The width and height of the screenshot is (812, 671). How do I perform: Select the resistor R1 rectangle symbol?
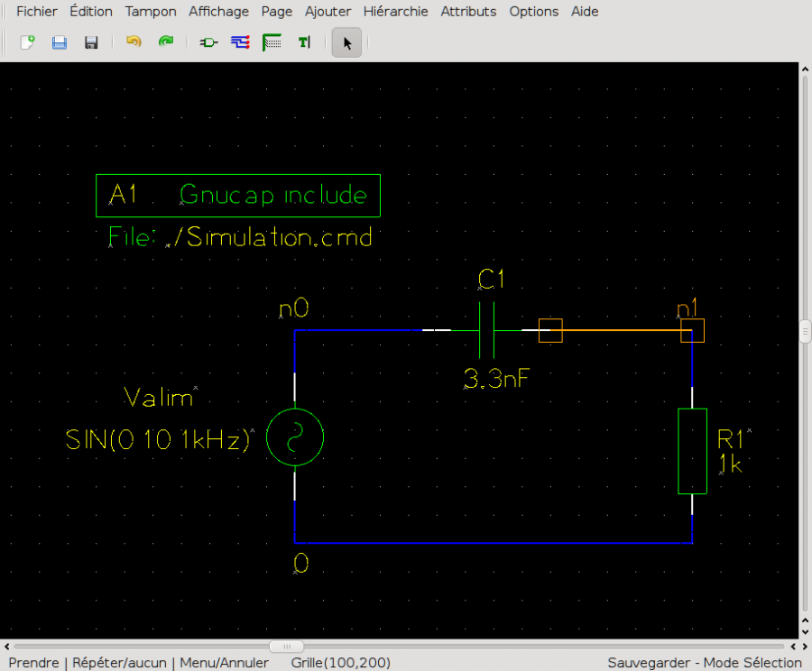[692, 452]
